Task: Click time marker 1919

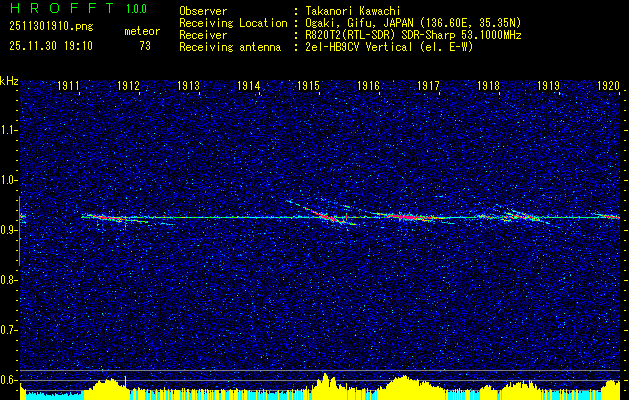Action: [549, 85]
